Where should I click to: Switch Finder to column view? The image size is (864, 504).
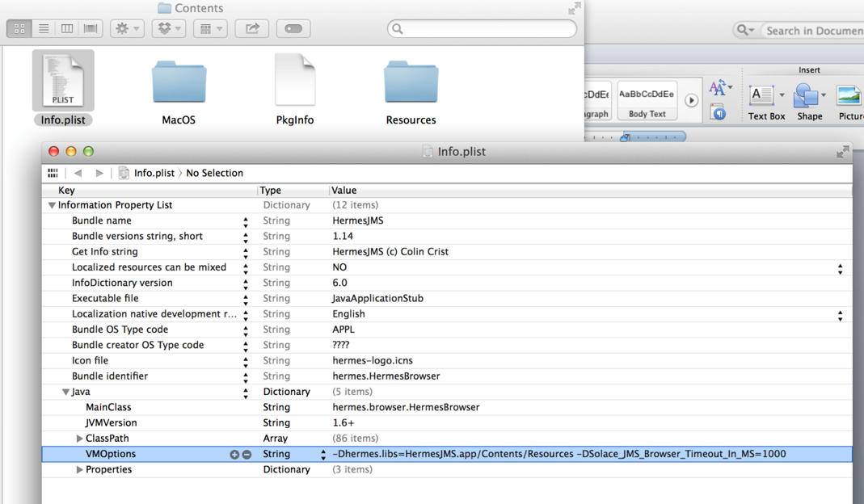click(x=67, y=28)
